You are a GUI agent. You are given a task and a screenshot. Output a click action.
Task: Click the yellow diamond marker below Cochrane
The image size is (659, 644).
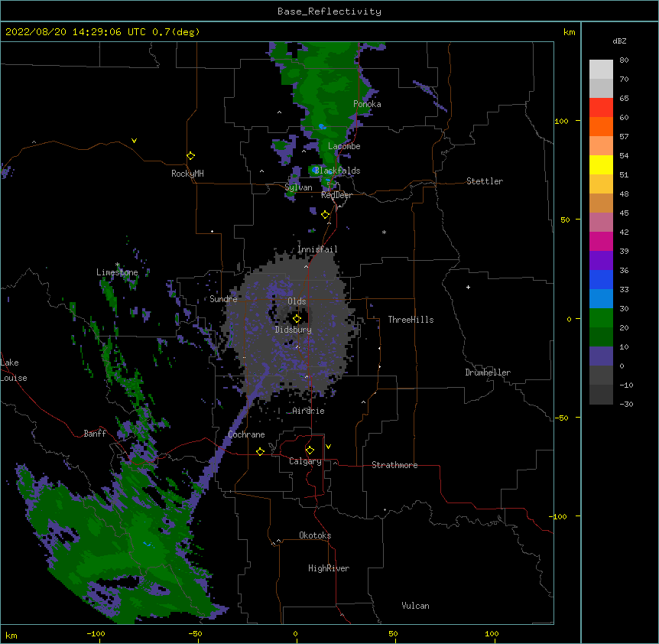click(260, 451)
